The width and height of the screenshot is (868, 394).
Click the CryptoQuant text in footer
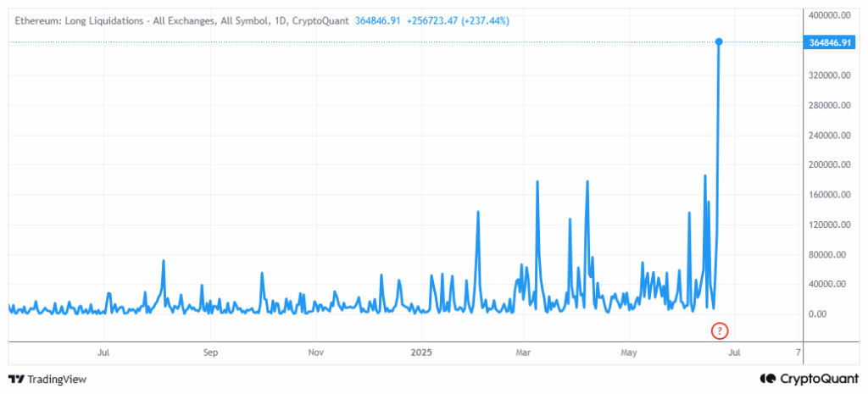(820, 379)
